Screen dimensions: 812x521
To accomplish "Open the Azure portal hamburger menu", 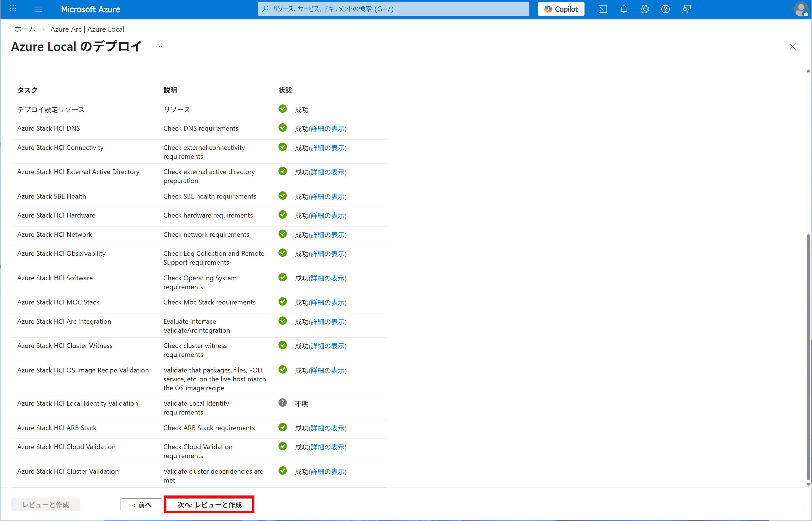I will (38, 9).
